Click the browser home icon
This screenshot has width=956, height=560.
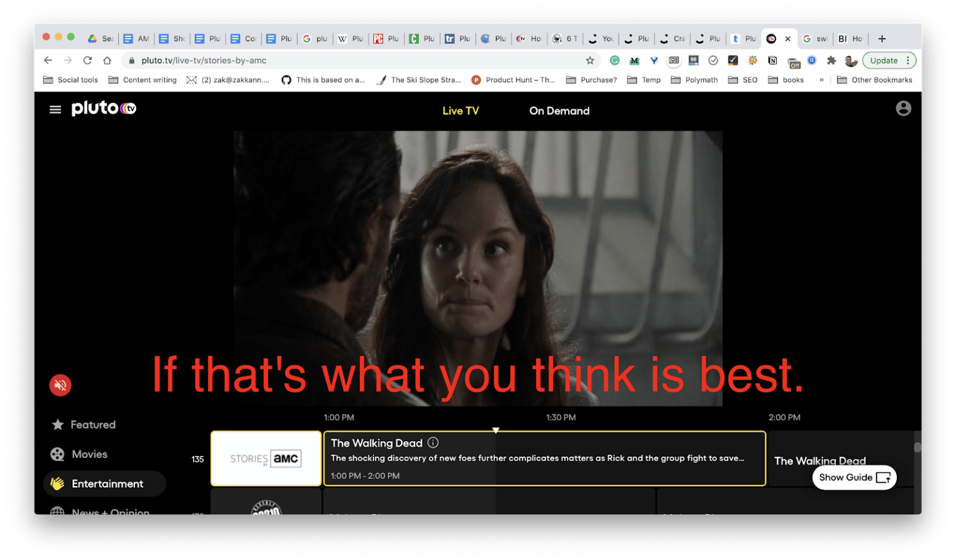click(x=107, y=60)
